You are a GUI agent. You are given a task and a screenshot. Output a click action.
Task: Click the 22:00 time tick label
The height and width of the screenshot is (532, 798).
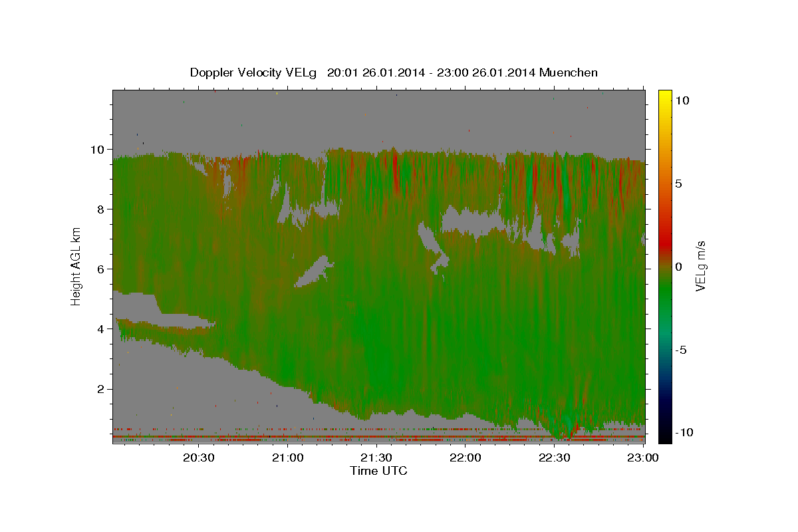click(465, 458)
